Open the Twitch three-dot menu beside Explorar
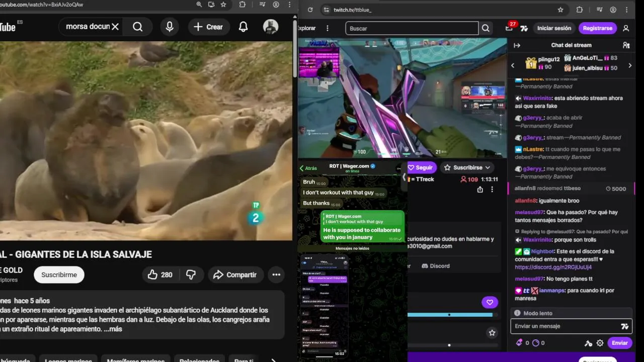Viewport: 644px width, 362px height. point(328,28)
